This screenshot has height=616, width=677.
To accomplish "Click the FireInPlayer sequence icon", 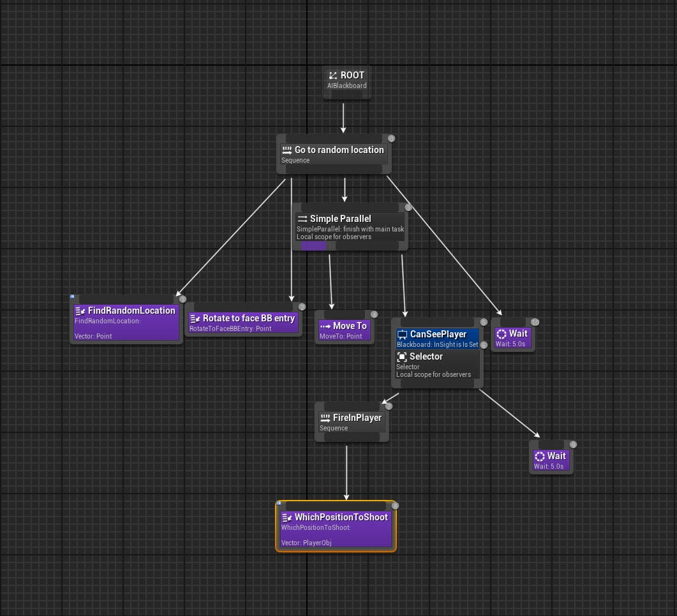I will click(x=325, y=418).
